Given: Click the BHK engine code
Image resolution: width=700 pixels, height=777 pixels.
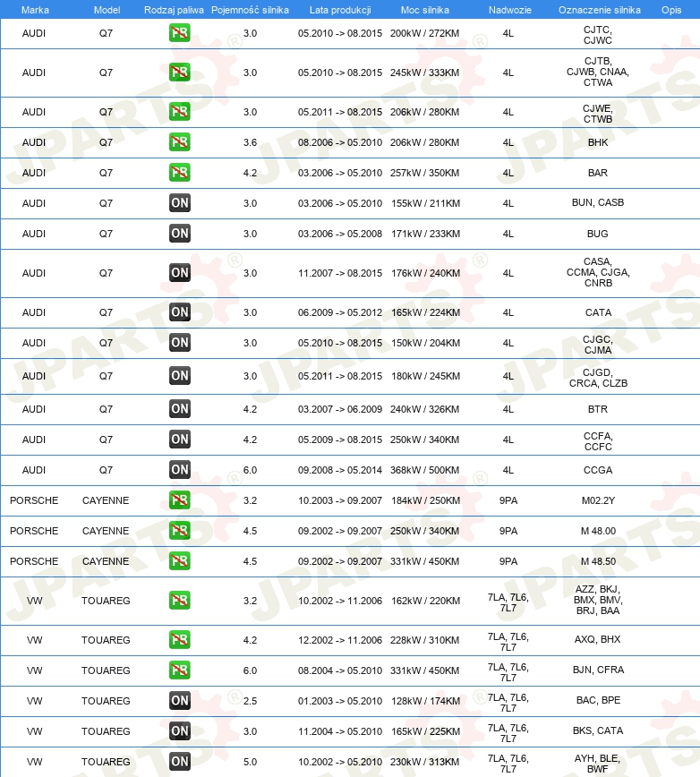Looking at the screenshot, I should click(x=598, y=142).
